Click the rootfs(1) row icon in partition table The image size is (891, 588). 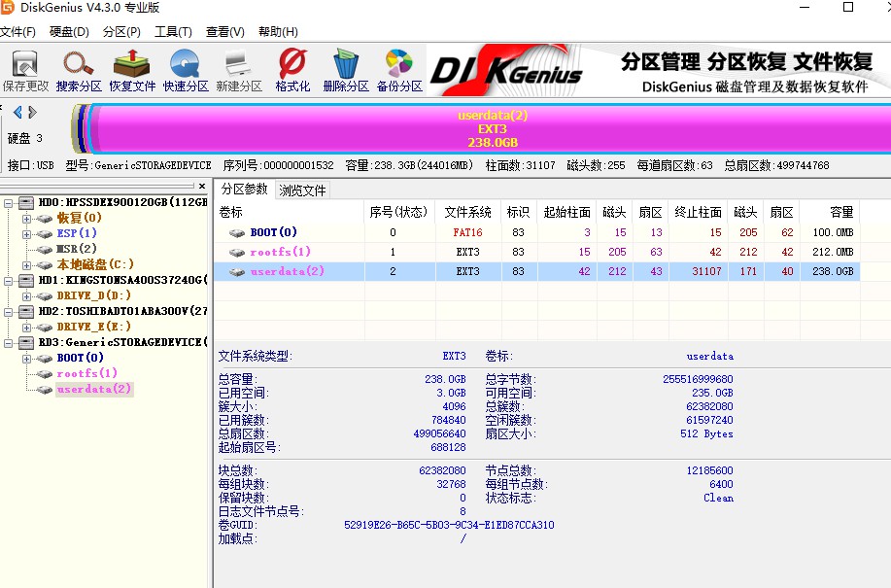pos(237,253)
